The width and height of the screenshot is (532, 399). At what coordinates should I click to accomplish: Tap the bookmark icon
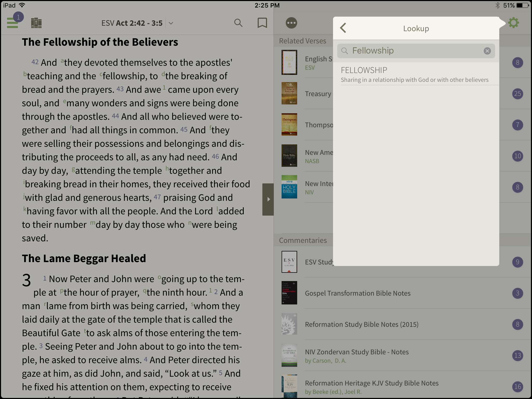pos(262,23)
